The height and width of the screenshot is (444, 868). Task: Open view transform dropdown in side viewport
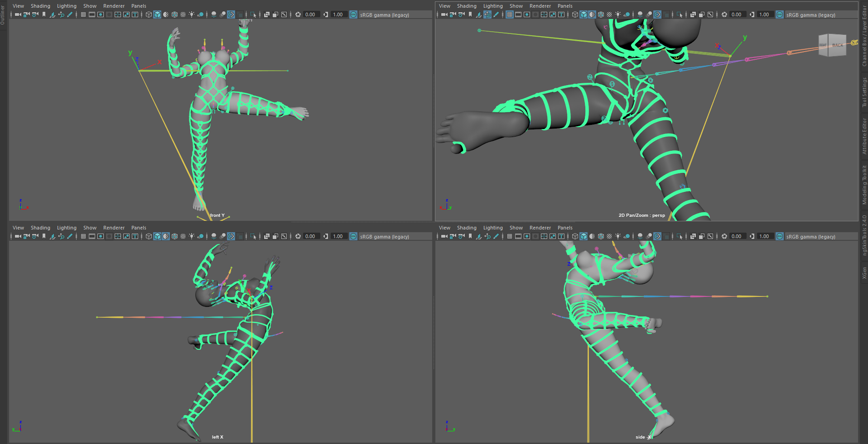click(810, 237)
